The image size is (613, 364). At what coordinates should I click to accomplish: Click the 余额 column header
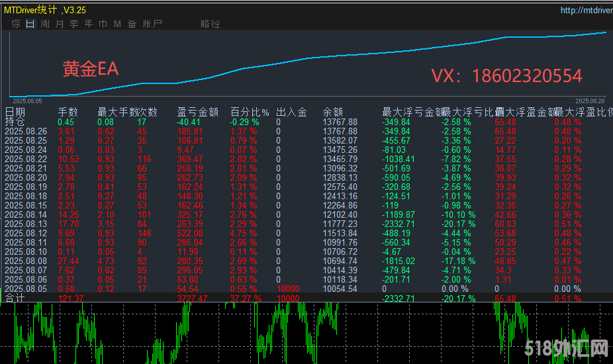point(332,113)
